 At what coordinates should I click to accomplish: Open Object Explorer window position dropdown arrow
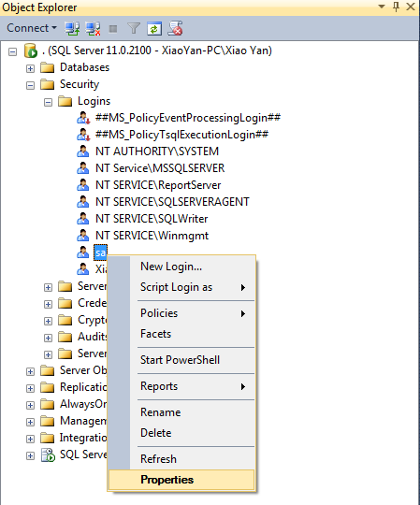382,7
